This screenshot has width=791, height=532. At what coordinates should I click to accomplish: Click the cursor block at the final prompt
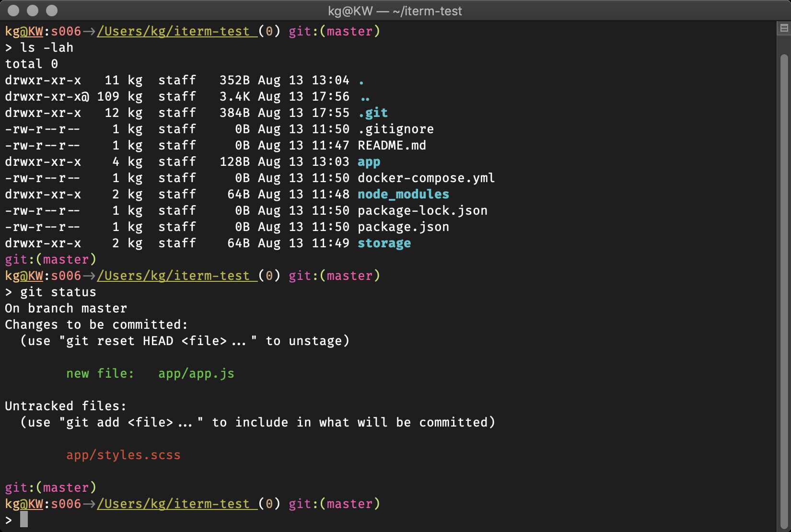click(24, 520)
